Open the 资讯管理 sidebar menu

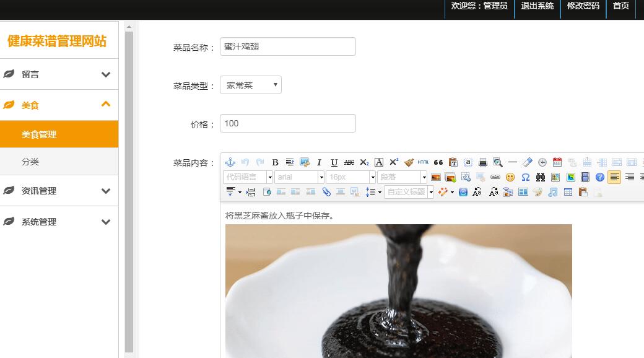59,191
